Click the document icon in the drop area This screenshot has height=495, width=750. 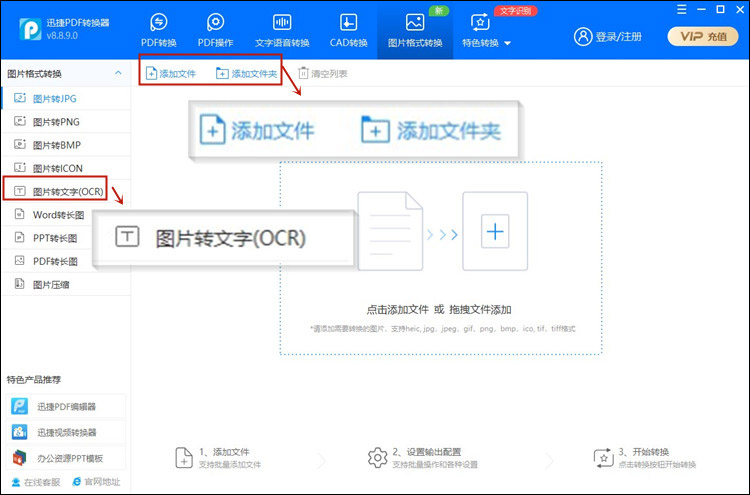(x=390, y=231)
